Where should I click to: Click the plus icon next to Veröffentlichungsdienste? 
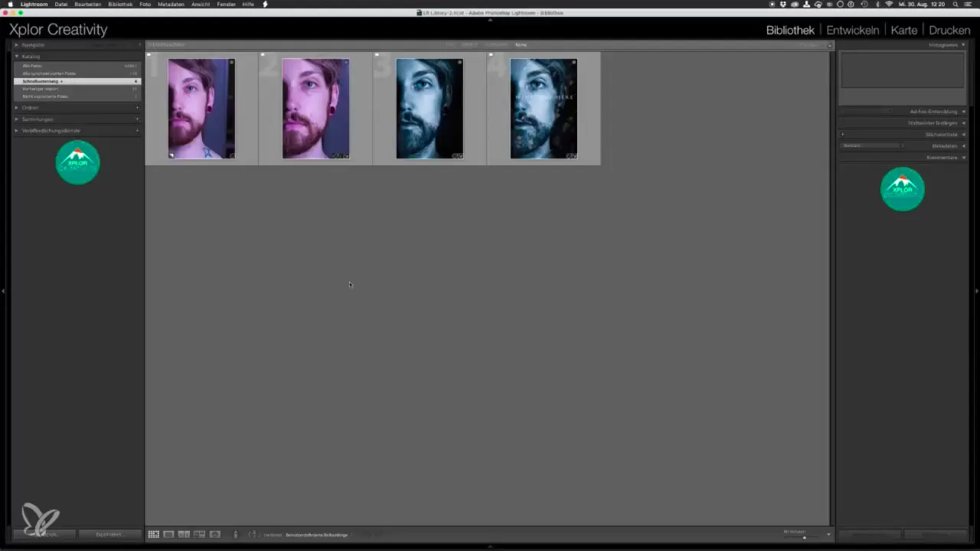(137, 131)
